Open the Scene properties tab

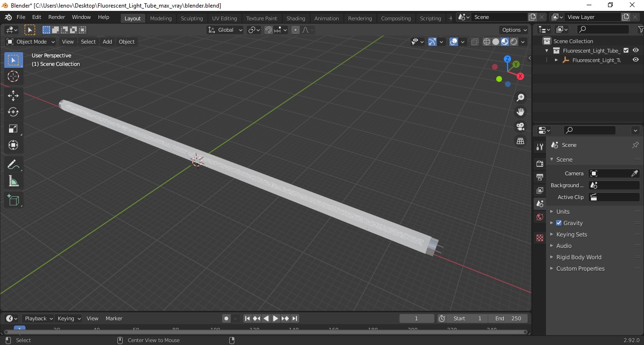point(540,204)
